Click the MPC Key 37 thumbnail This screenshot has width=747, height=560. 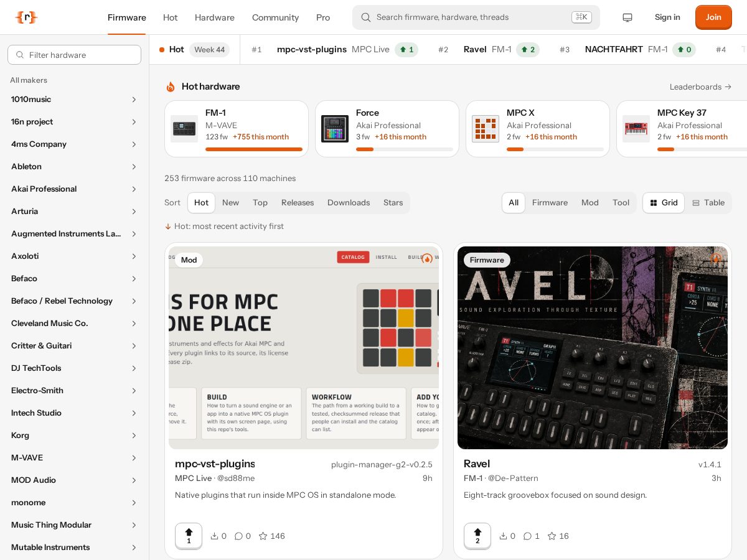[636, 129]
